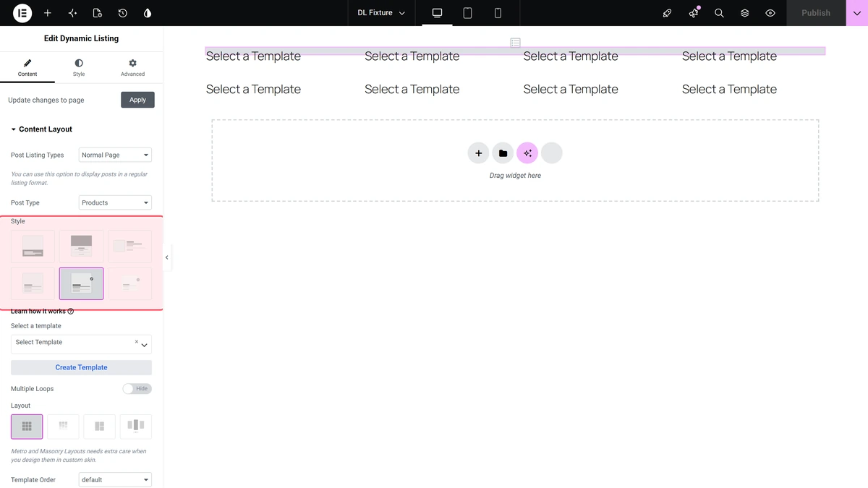Click the 'Multiple Loops' label
This screenshot has width=868, height=488.
pyautogui.click(x=33, y=389)
